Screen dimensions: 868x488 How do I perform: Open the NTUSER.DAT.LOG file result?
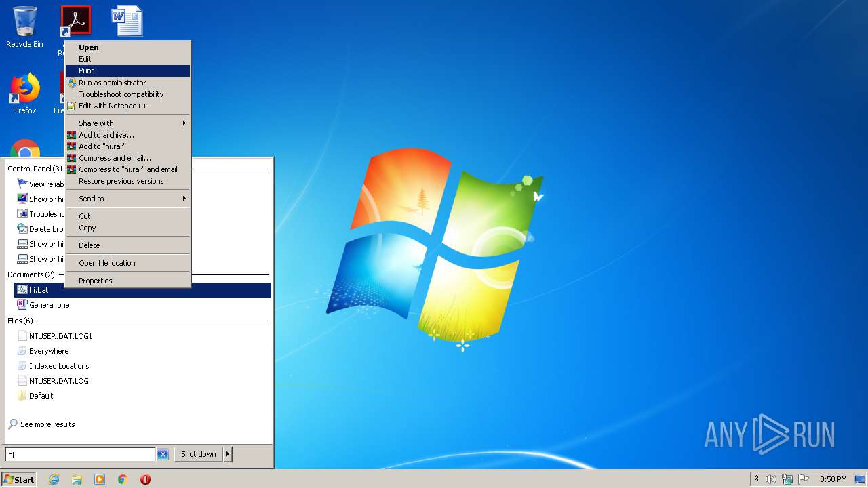[142, 381]
